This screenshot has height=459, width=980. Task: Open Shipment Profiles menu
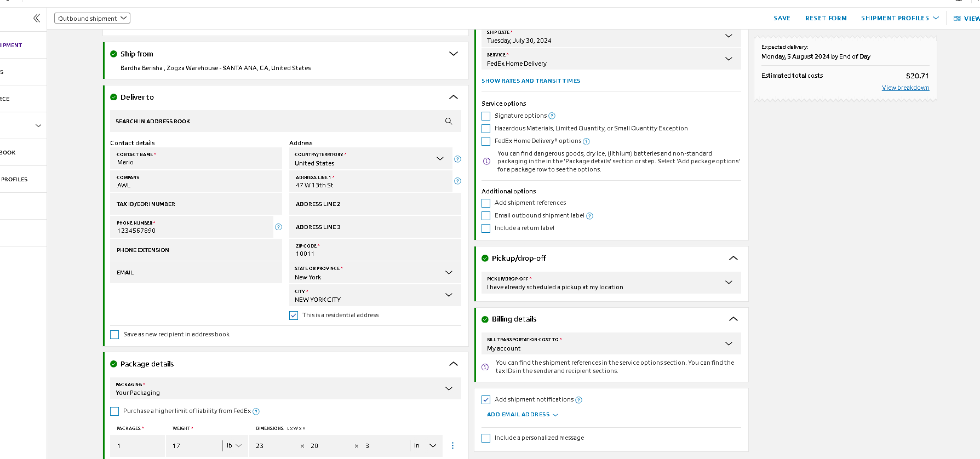point(900,18)
